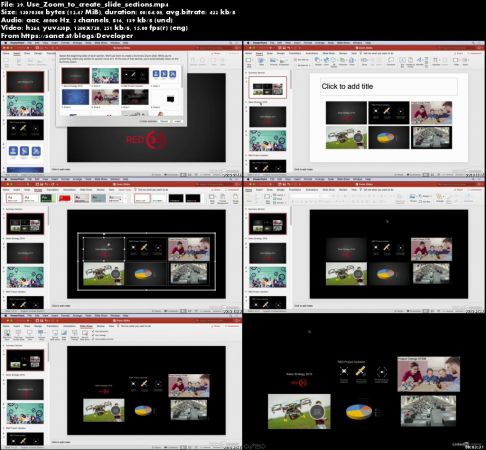The image size is (486, 450).
Task: Click Record Slide Show icon in Slide Show tab frame
Action: 85,334
